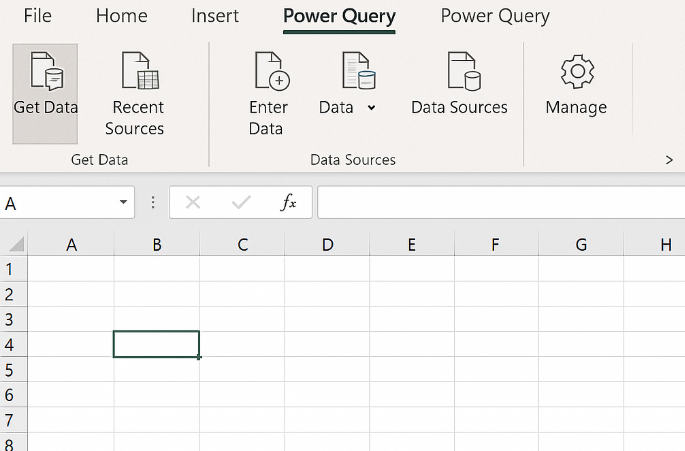Viewport: 685px width, 451px height.
Task: Click the cancel X in formula bar
Action: (193, 202)
